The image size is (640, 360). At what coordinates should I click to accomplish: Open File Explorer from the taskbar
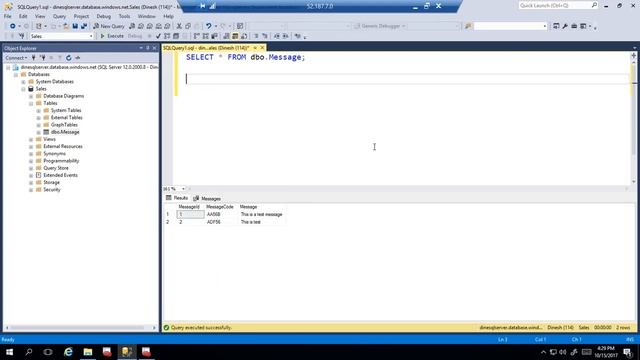point(88,352)
